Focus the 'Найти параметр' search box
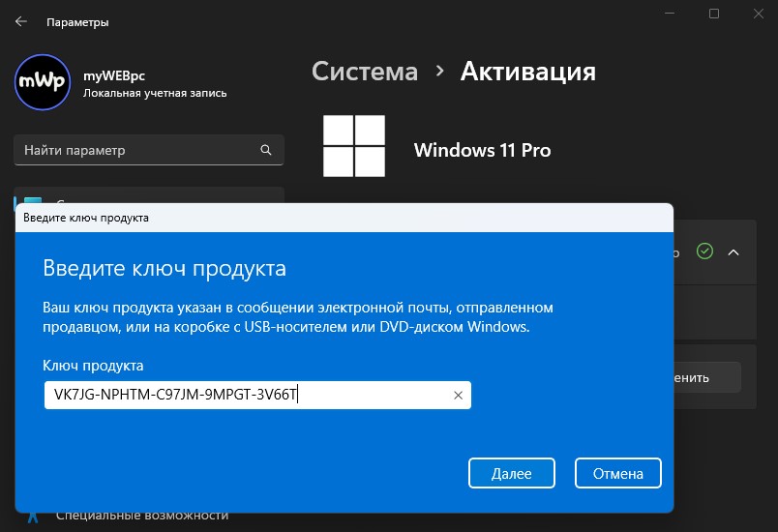The width and height of the screenshot is (778, 532). point(149,150)
